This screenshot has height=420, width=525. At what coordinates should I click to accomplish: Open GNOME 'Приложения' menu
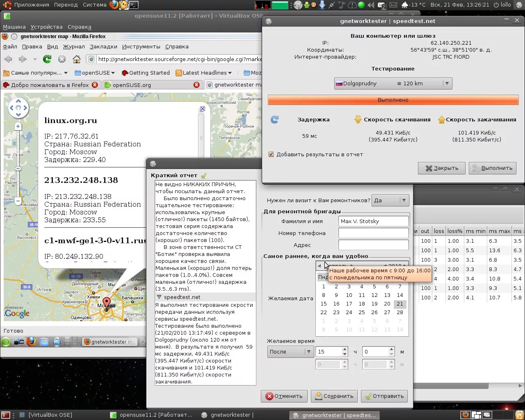click(x=32, y=5)
